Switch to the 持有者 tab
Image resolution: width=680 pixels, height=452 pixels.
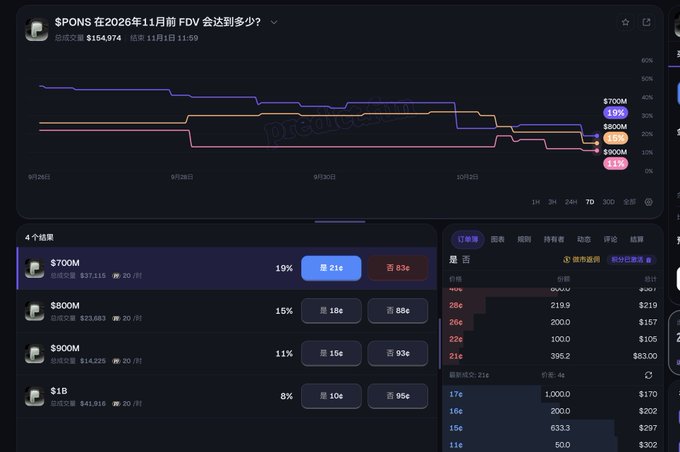click(x=554, y=239)
